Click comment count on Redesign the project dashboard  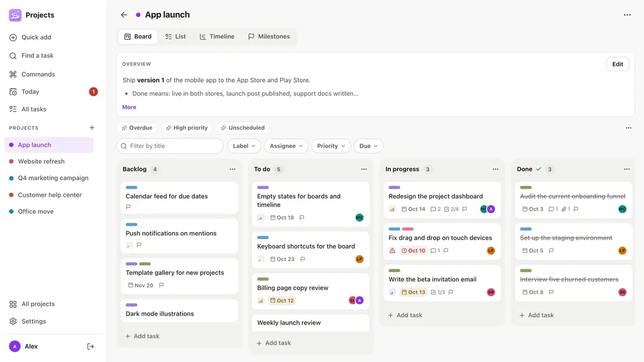[435, 209]
